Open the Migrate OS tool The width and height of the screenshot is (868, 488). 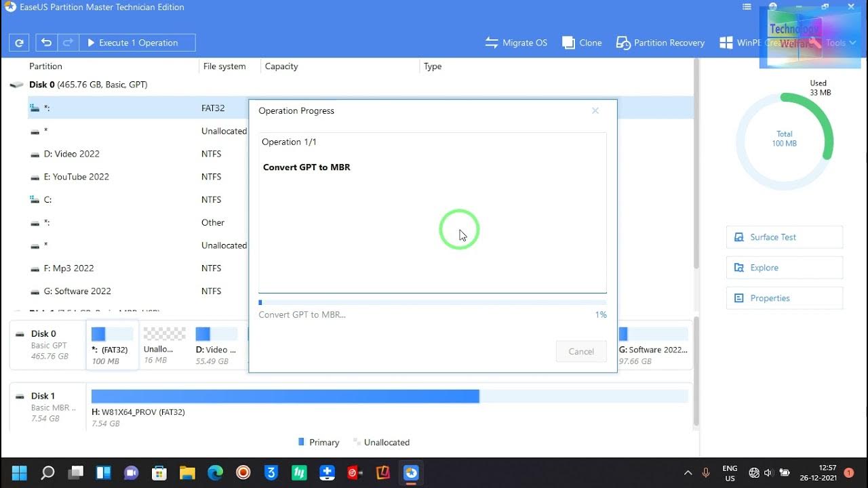[x=516, y=43]
